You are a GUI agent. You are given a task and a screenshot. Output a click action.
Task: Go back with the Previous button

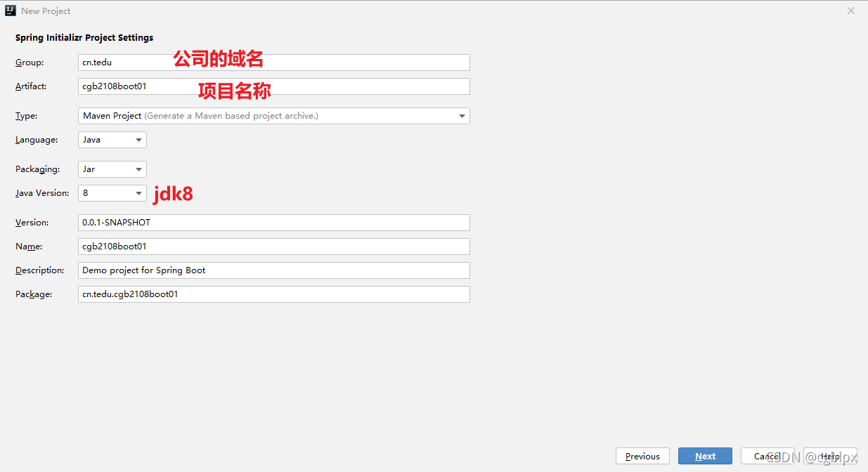coord(642,456)
